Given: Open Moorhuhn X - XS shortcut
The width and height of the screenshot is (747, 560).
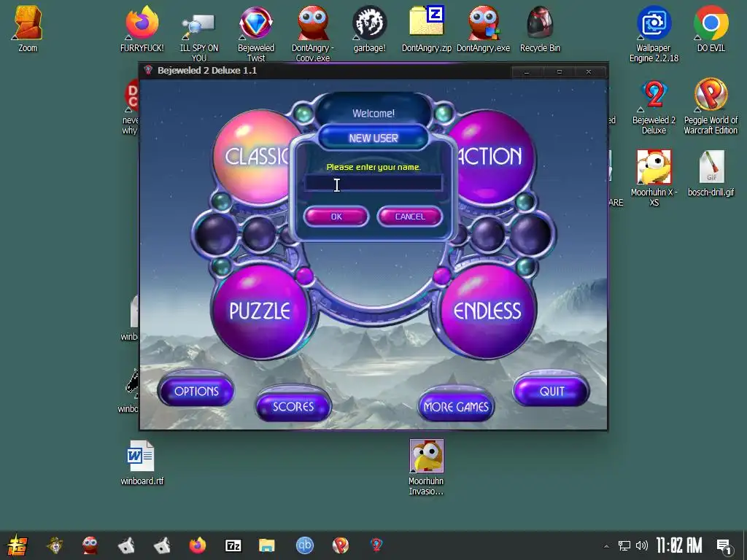Looking at the screenshot, I should (654, 179).
